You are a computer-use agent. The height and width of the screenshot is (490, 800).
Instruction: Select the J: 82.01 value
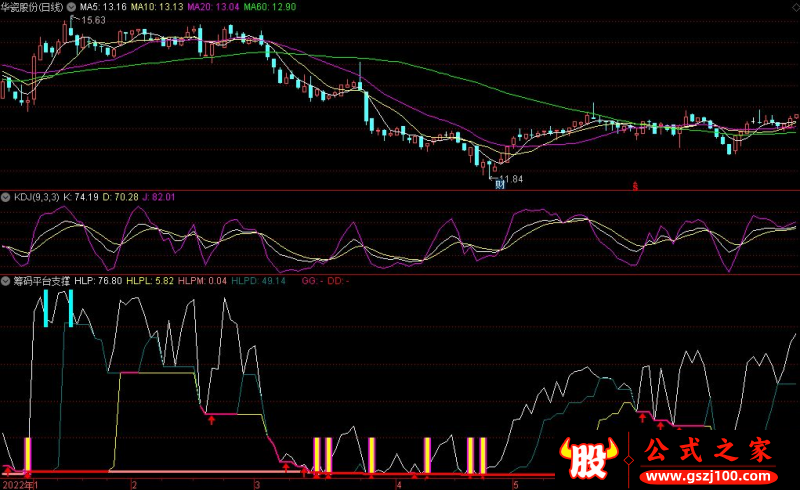pyautogui.click(x=159, y=197)
